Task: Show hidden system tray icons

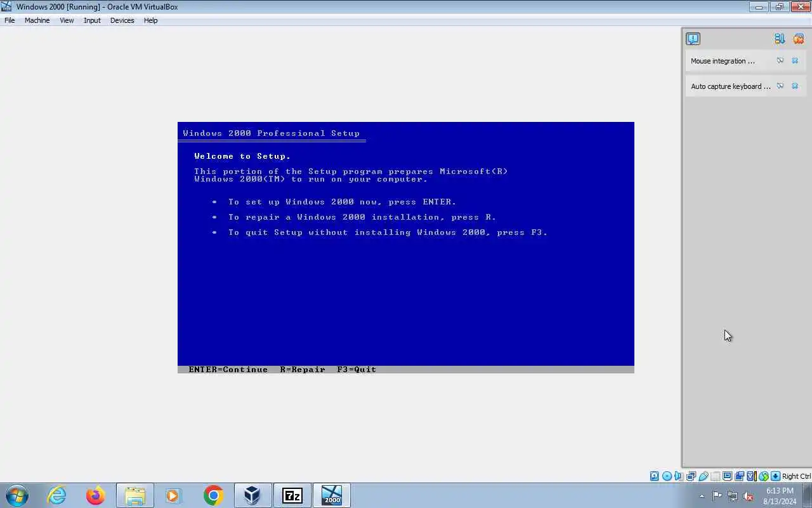Action: pyautogui.click(x=702, y=497)
